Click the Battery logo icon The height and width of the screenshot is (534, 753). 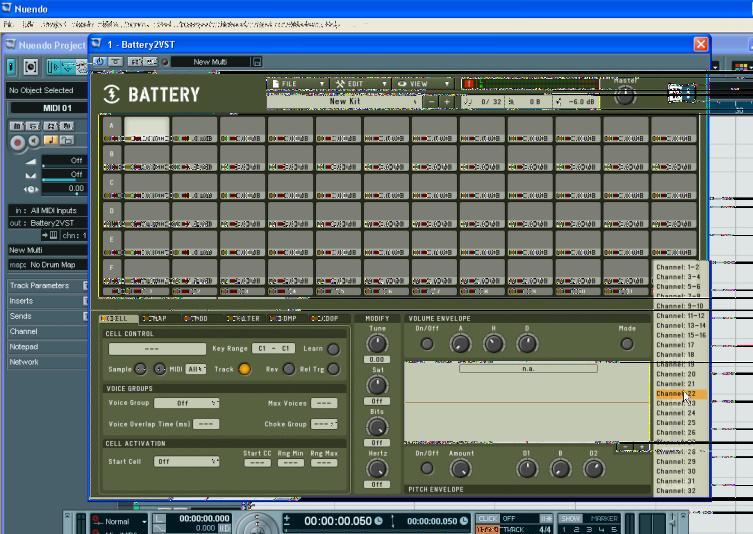coord(113,95)
